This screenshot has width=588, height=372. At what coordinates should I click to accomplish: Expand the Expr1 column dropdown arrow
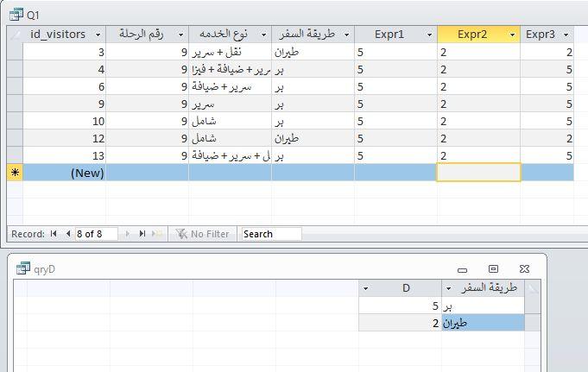click(x=429, y=35)
